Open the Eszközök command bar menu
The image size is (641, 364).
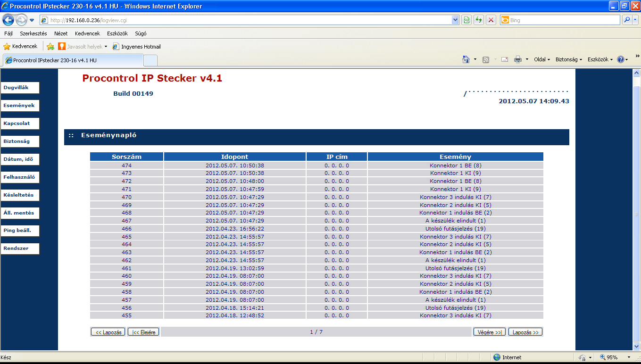(600, 59)
